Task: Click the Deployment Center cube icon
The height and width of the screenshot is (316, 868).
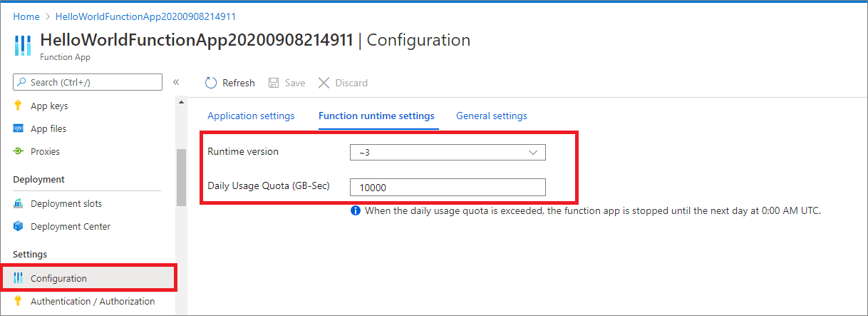Action: coord(19,226)
